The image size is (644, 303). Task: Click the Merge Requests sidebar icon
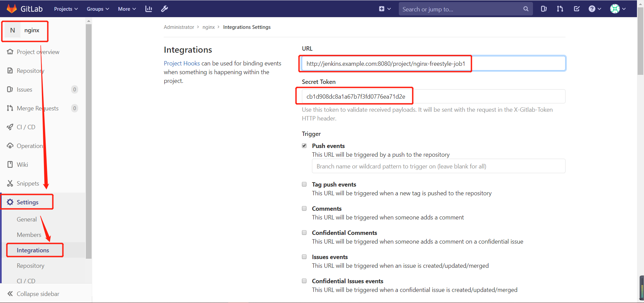[x=10, y=108]
